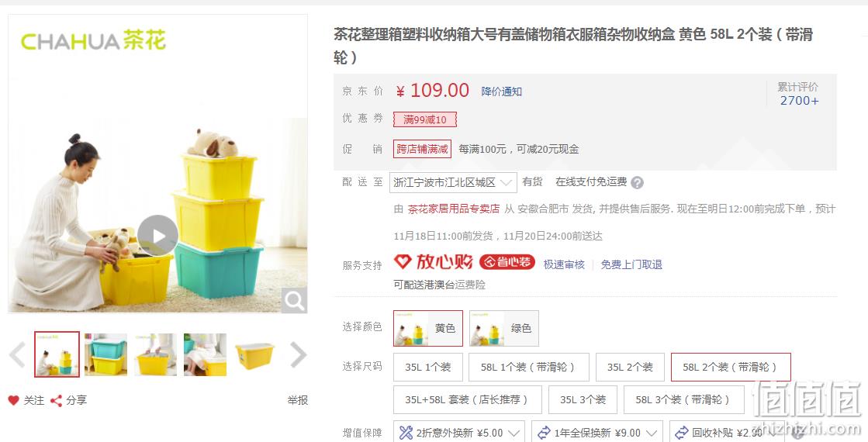This screenshot has width=868, height=442.
Task: Click the 分享 share icon
Action: (56, 400)
